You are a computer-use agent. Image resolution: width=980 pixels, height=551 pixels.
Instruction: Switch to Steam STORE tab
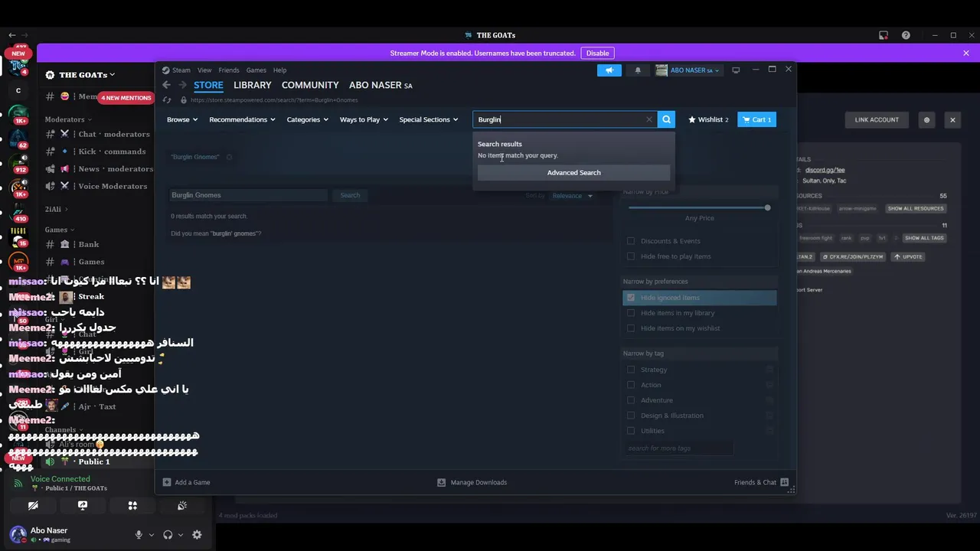(208, 85)
